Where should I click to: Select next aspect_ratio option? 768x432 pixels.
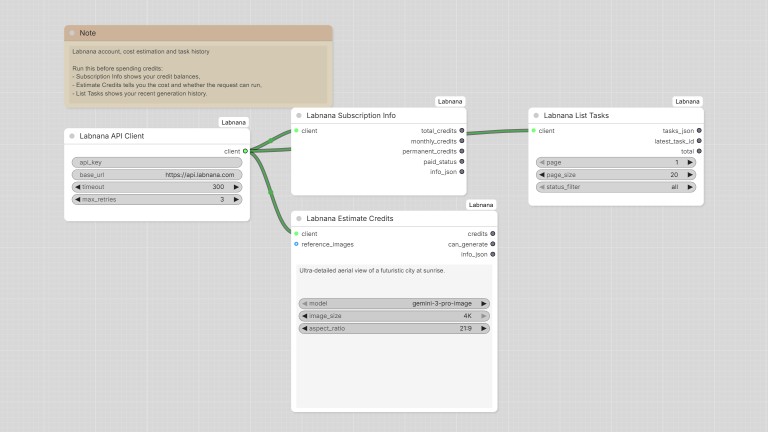[484, 329]
